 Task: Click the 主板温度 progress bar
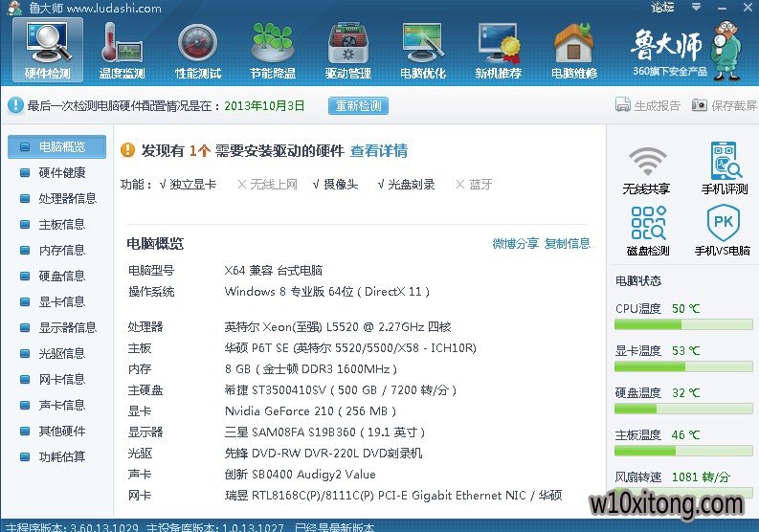683,451
